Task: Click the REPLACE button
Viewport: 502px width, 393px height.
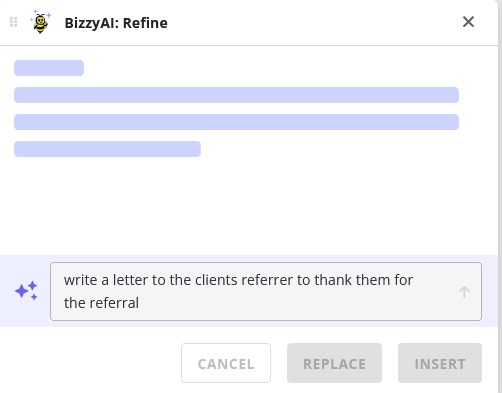Action: [x=334, y=363]
